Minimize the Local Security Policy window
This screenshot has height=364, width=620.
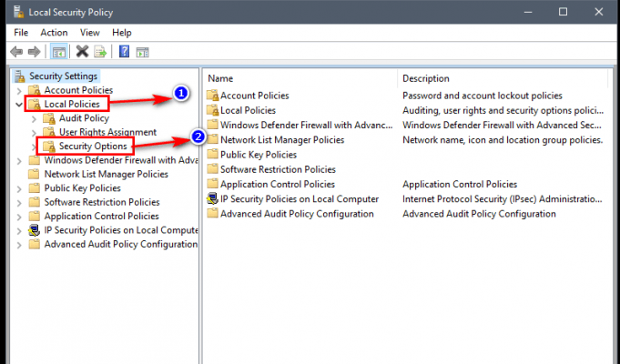(528, 12)
